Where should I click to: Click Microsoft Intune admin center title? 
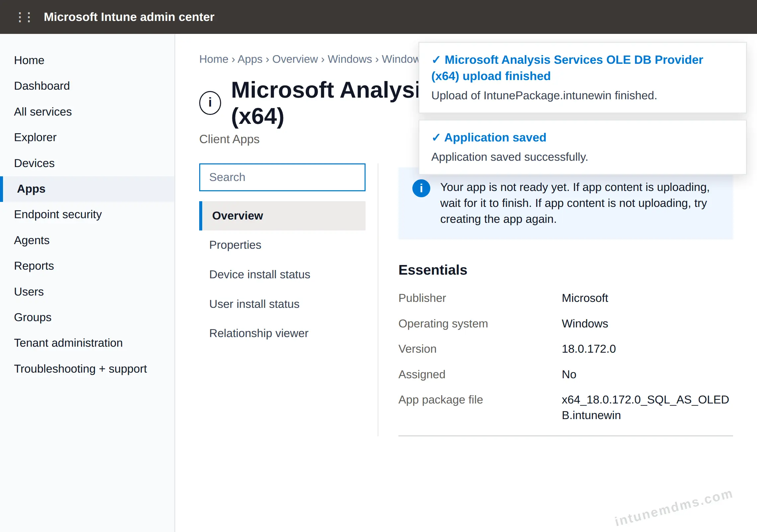129,17
